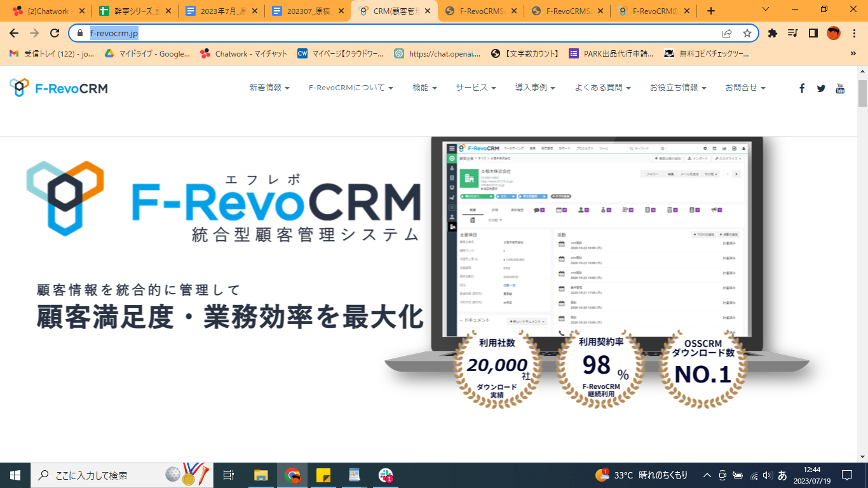Expand the よくある質問 menu
The width and height of the screenshot is (868, 488).
pos(602,88)
